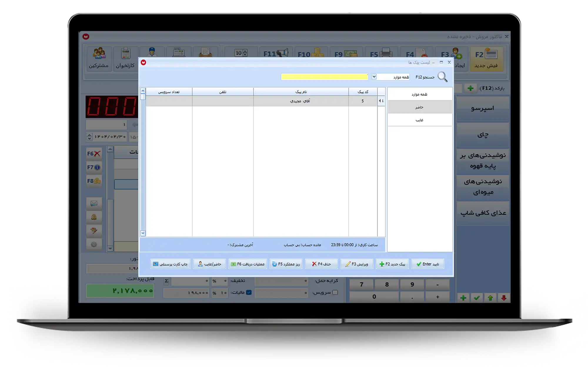Select حاضر filter in side list
588x367 pixels.
pyautogui.click(x=420, y=107)
